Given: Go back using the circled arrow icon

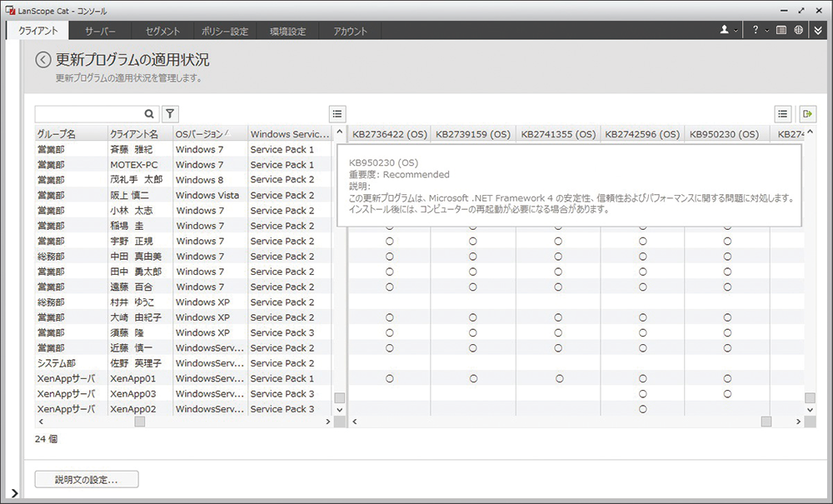Looking at the screenshot, I should (x=43, y=60).
